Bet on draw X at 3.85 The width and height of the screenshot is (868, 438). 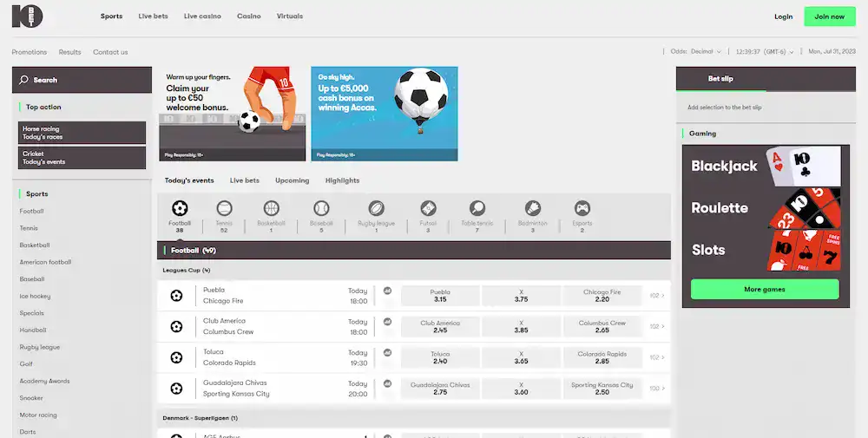pos(521,326)
